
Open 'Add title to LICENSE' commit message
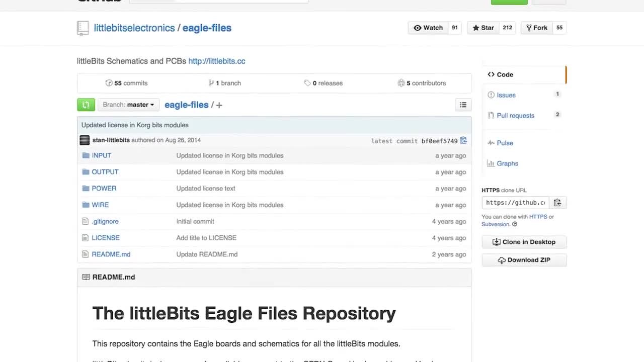[206, 238]
